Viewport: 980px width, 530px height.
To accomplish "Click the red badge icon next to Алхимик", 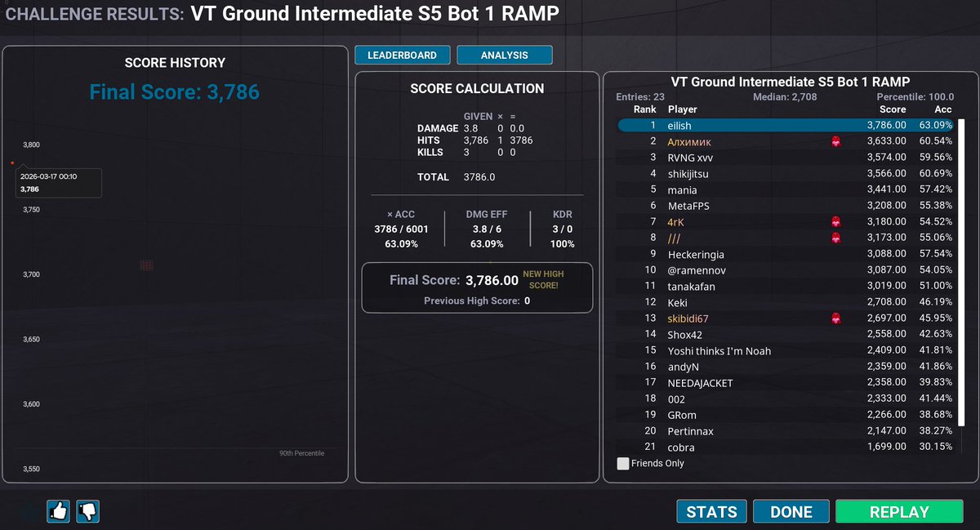I will (835, 141).
